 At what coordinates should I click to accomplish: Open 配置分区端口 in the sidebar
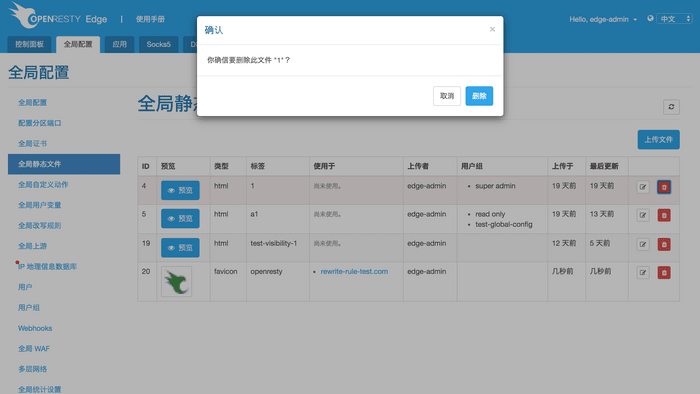pos(39,123)
